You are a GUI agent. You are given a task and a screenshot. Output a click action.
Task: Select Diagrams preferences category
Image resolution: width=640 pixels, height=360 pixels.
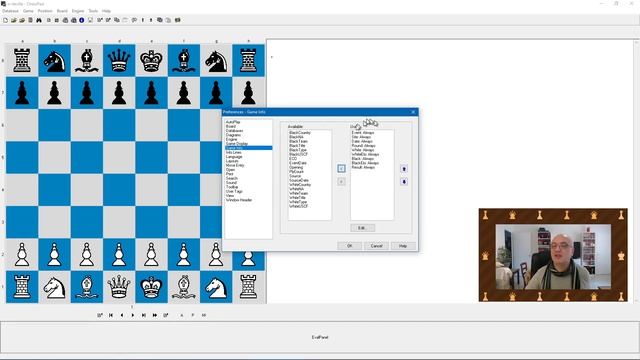coord(233,135)
